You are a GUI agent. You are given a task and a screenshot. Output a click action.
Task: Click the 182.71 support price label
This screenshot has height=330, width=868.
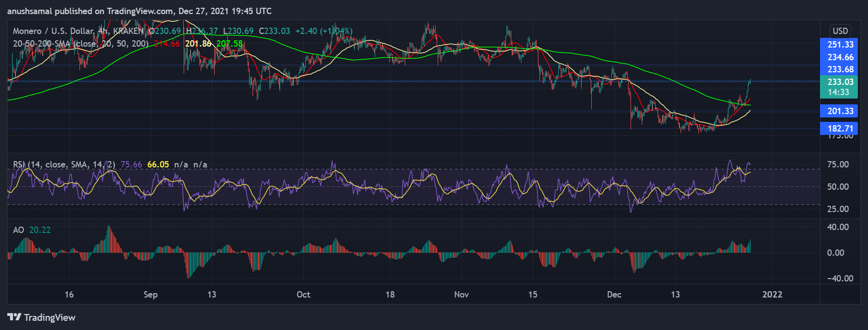pos(840,129)
